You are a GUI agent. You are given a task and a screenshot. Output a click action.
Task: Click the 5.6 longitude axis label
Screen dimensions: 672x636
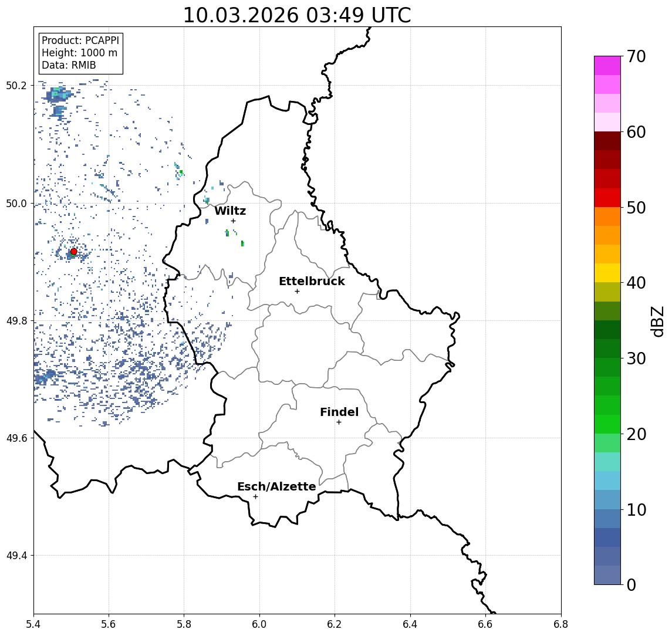click(x=109, y=624)
